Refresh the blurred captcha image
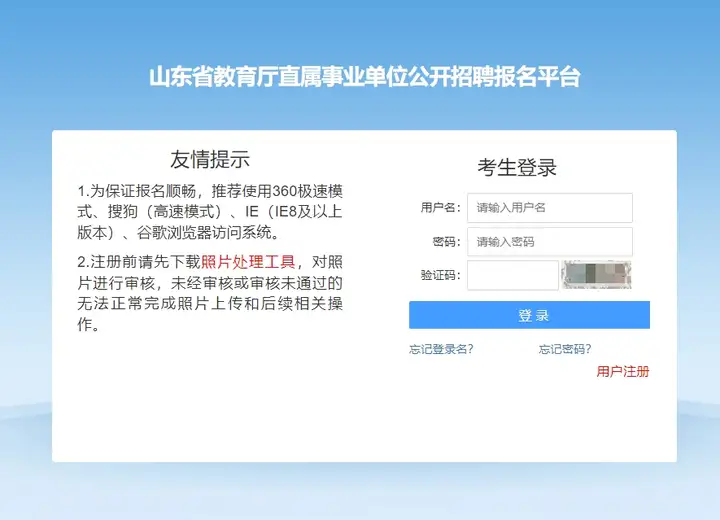The image size is (720, 520). (596, 275)
